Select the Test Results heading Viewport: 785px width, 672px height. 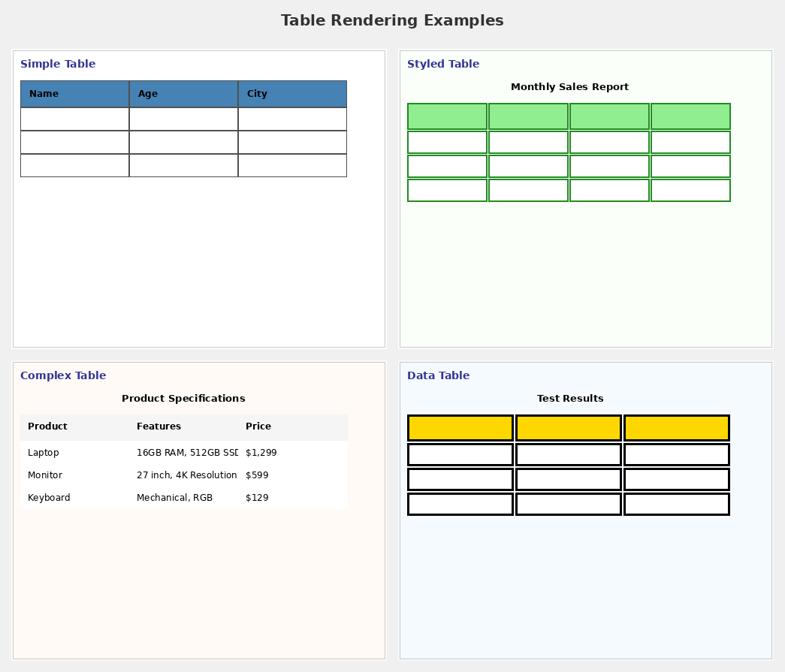pyautogui.click(x=569, y=399)
